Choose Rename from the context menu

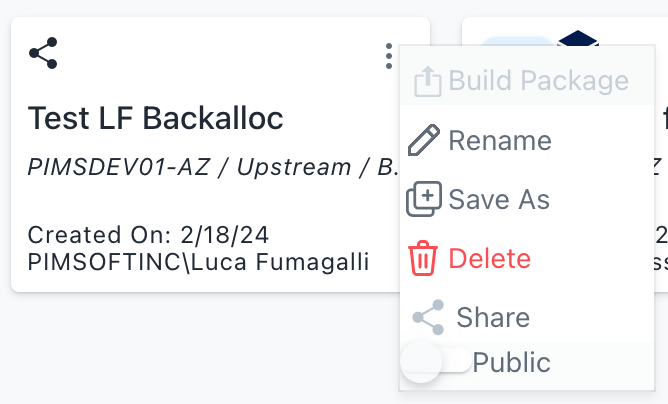pyautogui.click(x=499, y=140)
